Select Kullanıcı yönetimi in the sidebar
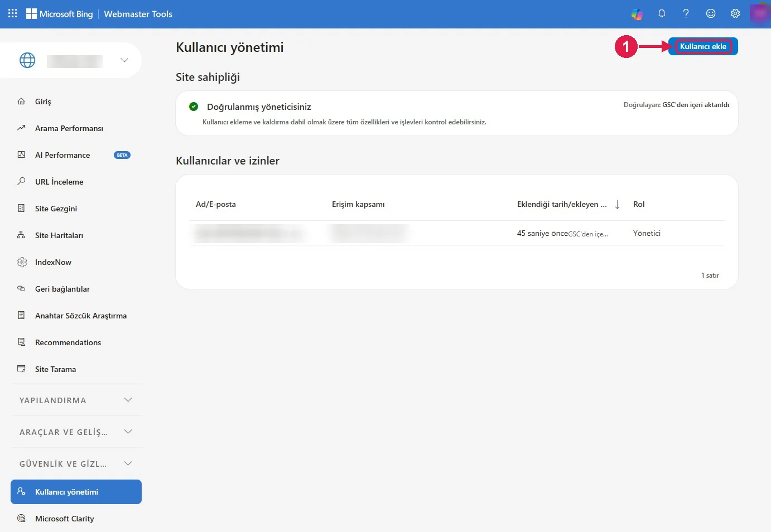 (x=76, y=492)
